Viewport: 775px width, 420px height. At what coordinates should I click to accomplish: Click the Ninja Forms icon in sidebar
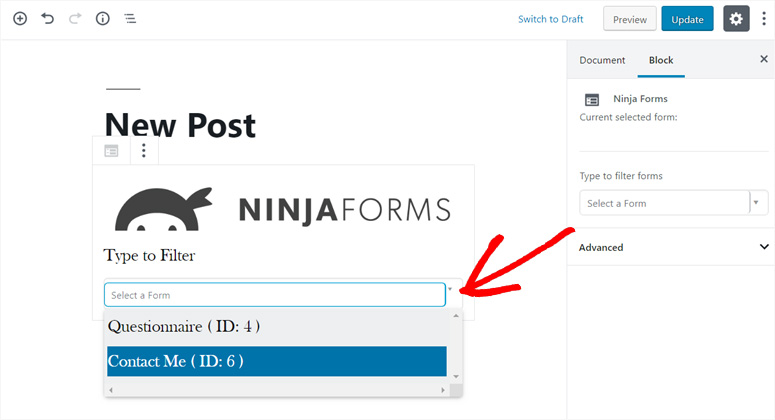[x=592, y=100]
